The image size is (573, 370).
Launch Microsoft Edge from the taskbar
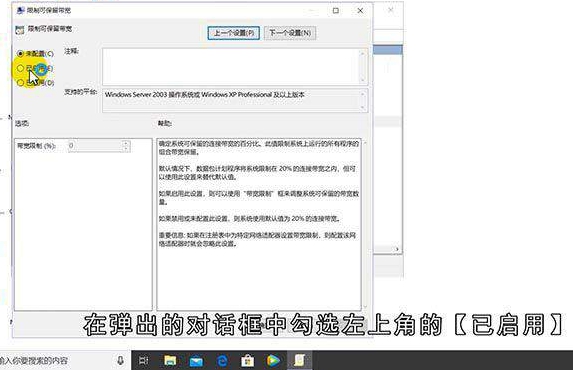click(x=222, y=361)
